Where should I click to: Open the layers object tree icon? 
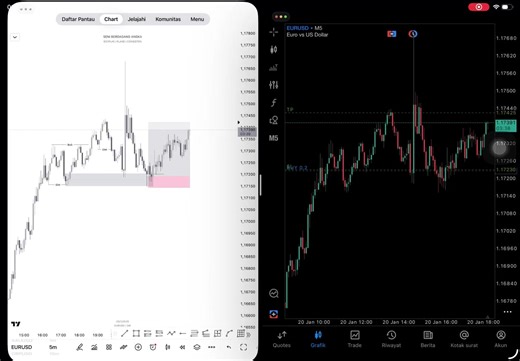click(x=197, y=347)
